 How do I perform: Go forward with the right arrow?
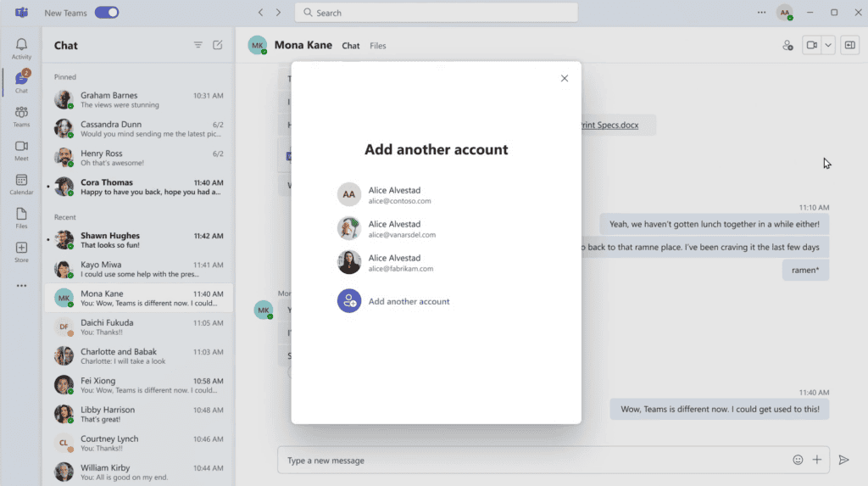point(278,12)
